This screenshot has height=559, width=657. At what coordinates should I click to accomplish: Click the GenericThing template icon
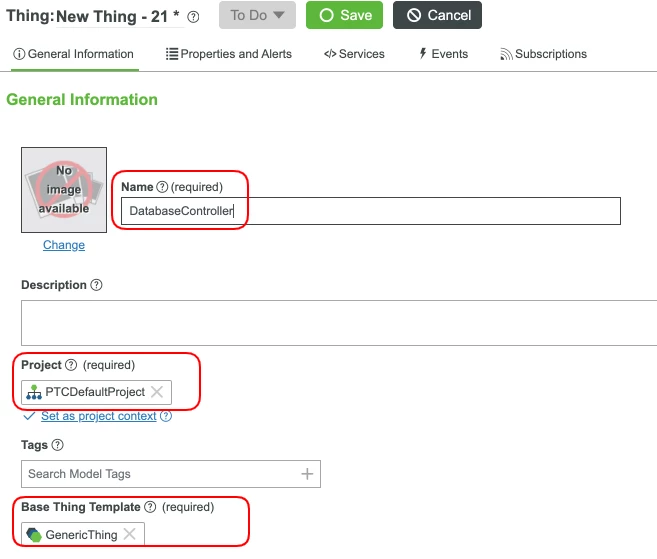pos(34,535)
